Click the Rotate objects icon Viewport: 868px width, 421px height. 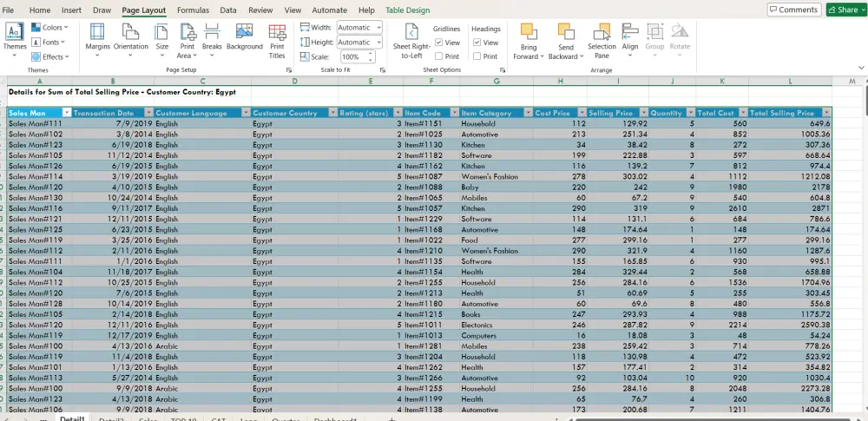tap(680, 31)
